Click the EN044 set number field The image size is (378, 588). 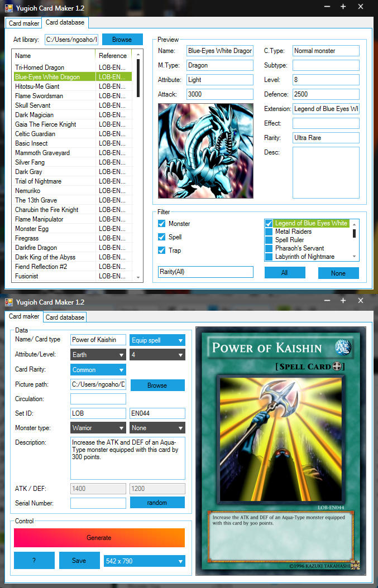click(x=157, y=413)
